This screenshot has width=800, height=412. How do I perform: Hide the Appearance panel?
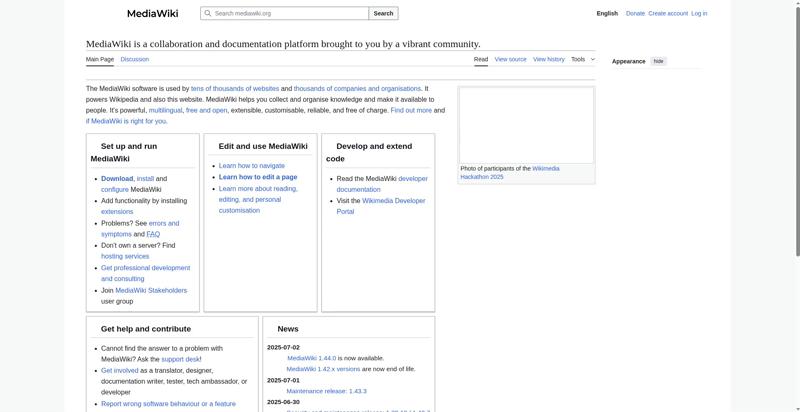tap(659, 61)
